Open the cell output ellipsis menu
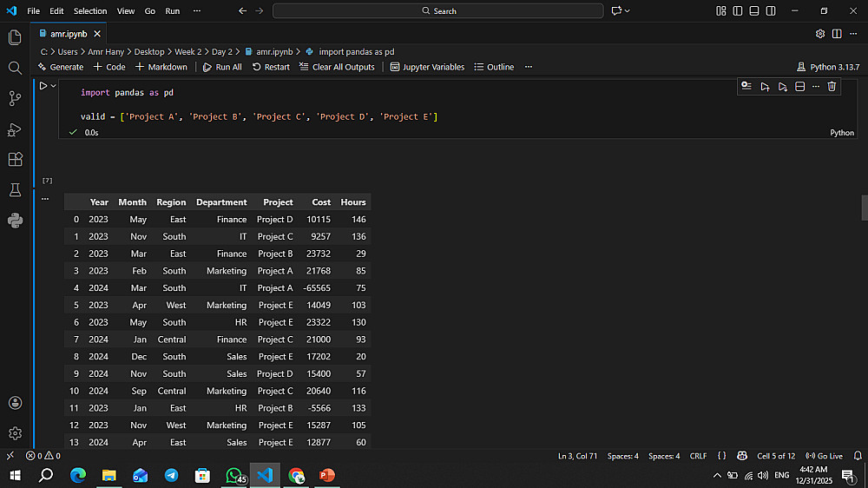This screenshot has width=868, height=488. click(x=45, y=199)
